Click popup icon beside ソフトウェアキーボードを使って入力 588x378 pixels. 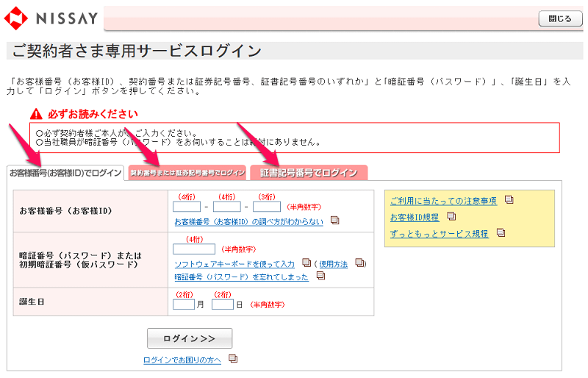point(306,263)
